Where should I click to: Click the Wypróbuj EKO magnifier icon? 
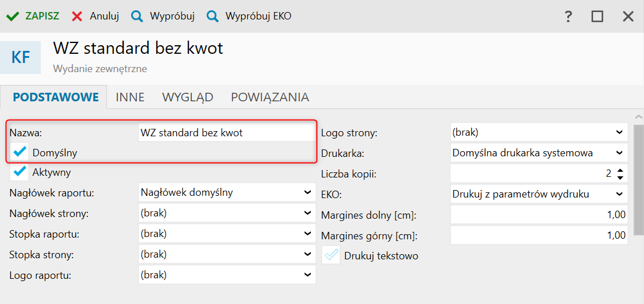[x=212, y=16]
